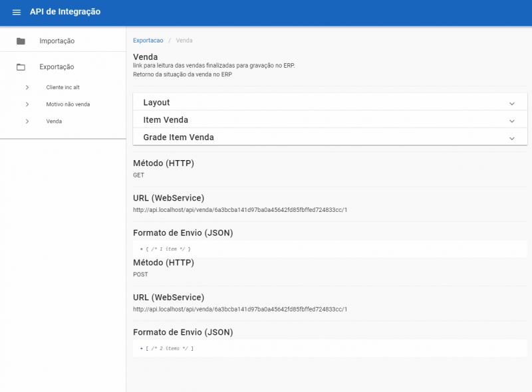
Task: Expand the POST JSON array node
Action: point(142,348)
